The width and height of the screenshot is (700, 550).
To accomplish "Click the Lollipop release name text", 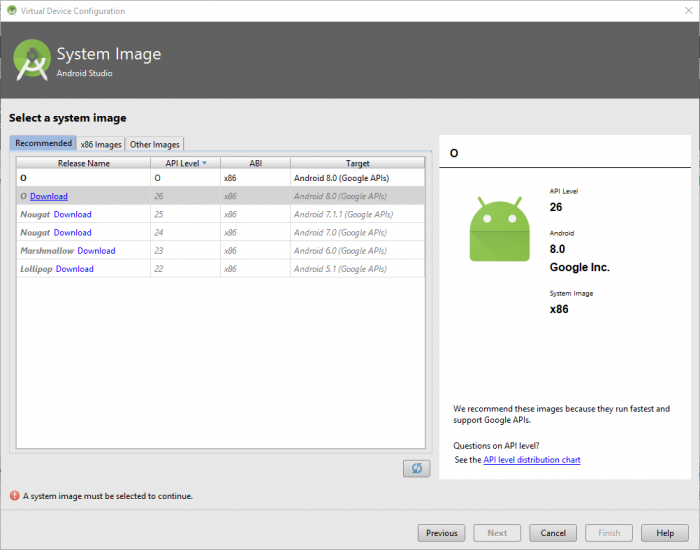I will [x=36, y=269].
